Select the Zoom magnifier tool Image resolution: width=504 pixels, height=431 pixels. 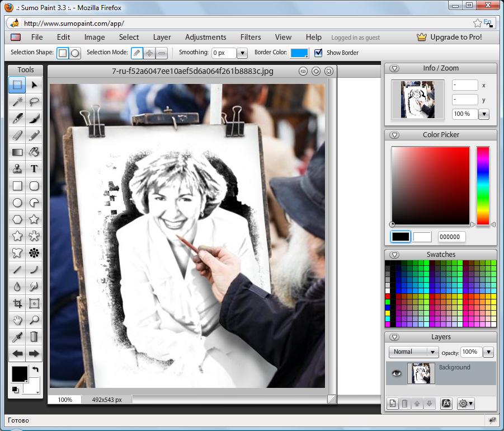point(34,320)
